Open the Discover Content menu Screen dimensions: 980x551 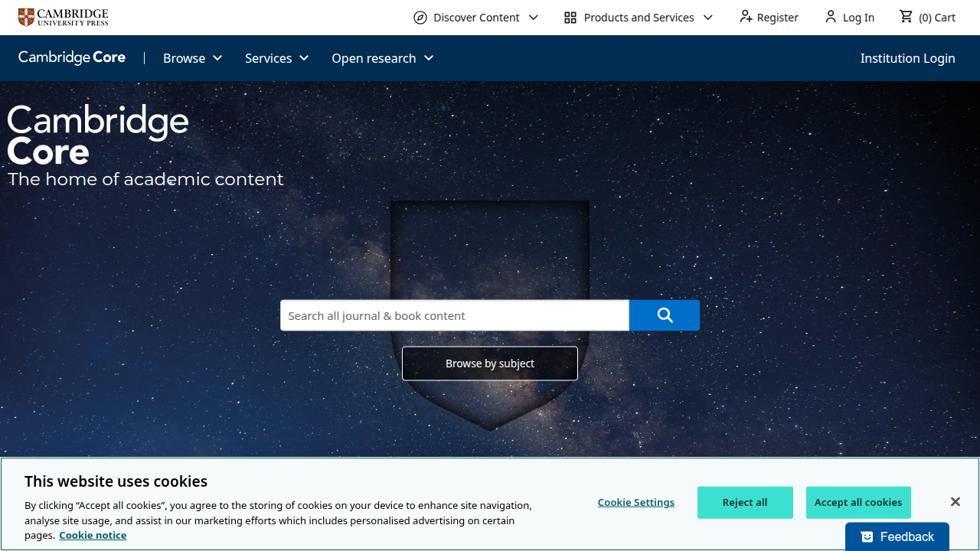476,18
